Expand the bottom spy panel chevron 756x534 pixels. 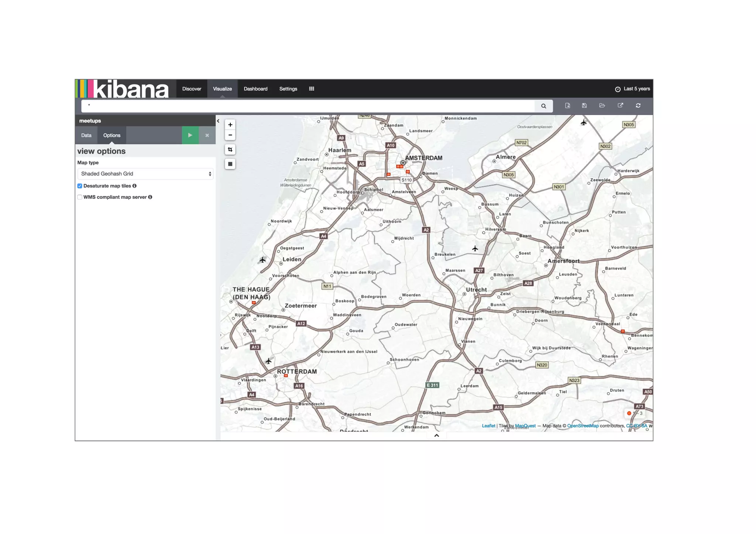click(x=436, y=435)
